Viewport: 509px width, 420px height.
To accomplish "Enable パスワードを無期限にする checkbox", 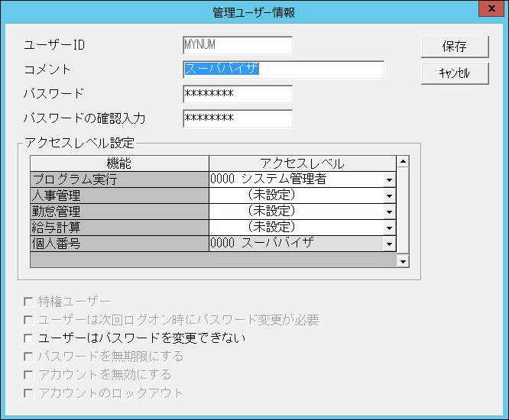I will (x=29, y=357).
